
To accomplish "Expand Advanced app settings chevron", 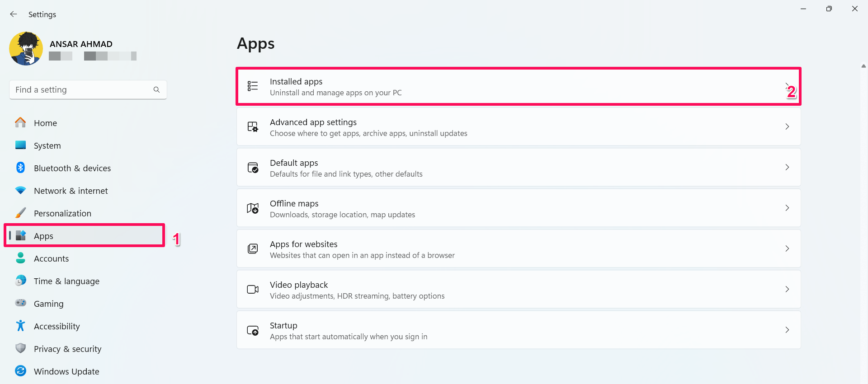I will click(787, 126).
